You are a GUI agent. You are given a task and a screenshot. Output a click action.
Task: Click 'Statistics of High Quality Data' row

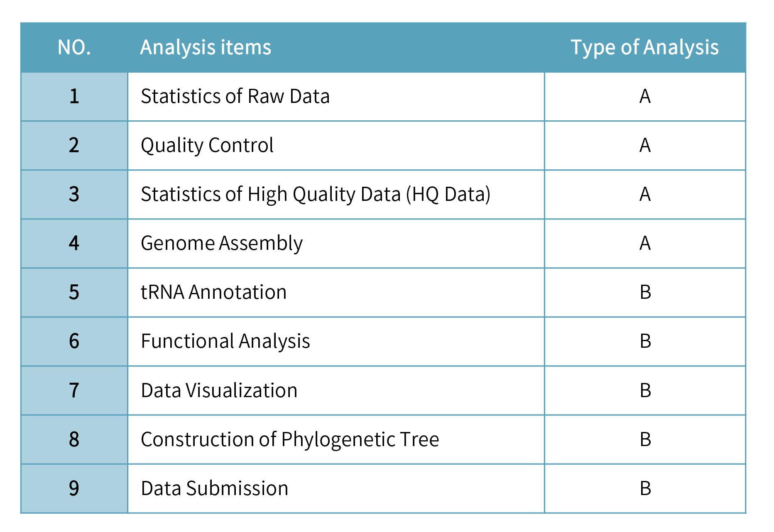tap(316, 194)
